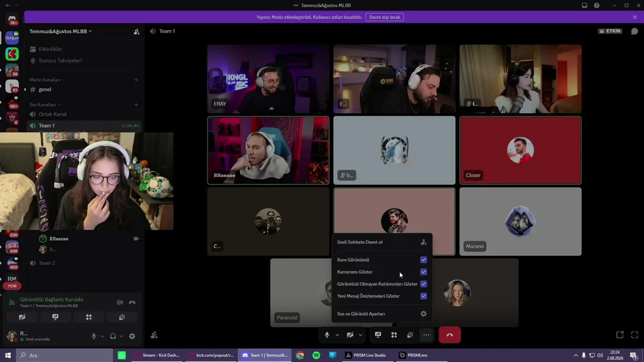
Task: Add channel to Ses Kanalları category
Action: point(136,105)
